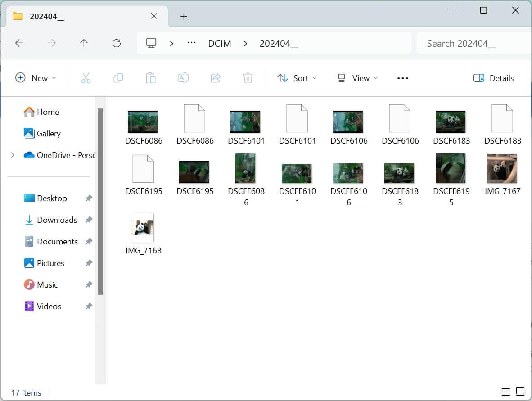Open the New dropdown menu
The width and height of the screenshot is (532, 401).
[x=36, y=78]
